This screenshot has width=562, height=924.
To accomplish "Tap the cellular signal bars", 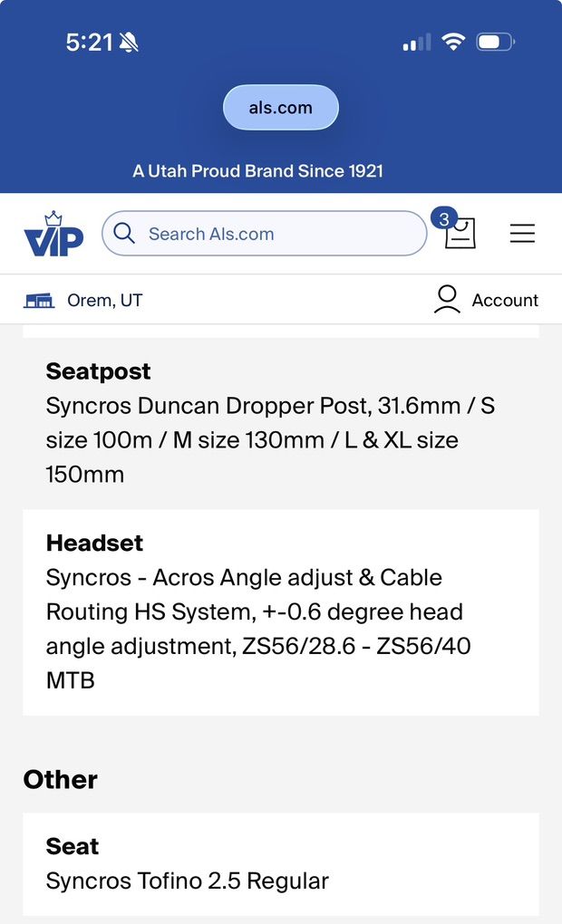I will pos(417,43).
